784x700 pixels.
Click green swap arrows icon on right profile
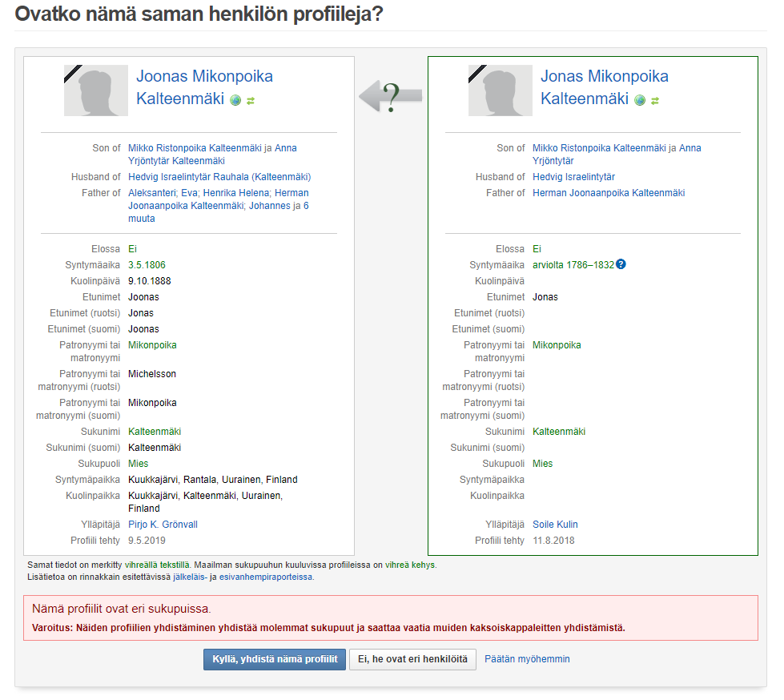655,101
